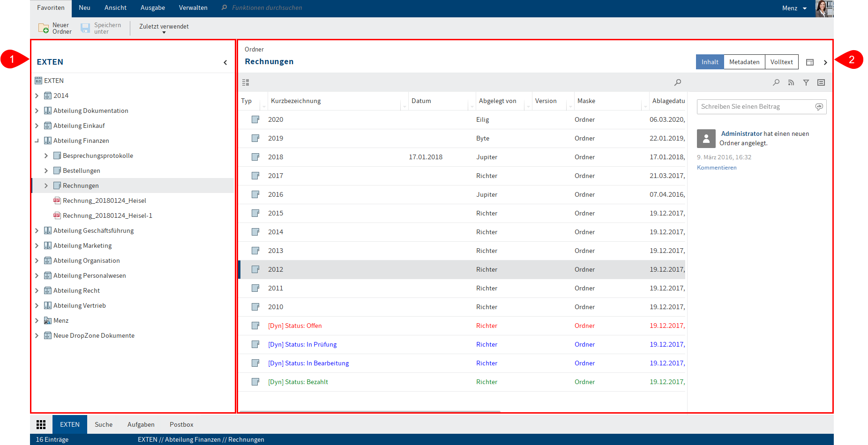
Task: Open the Zuletzt verwendet dropdown
Action: (164, 28)
